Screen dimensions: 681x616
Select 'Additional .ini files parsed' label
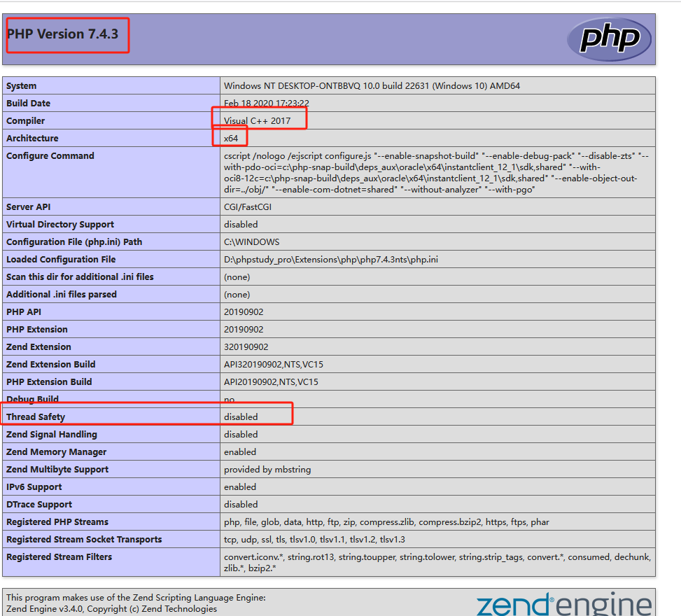point(61,294)
